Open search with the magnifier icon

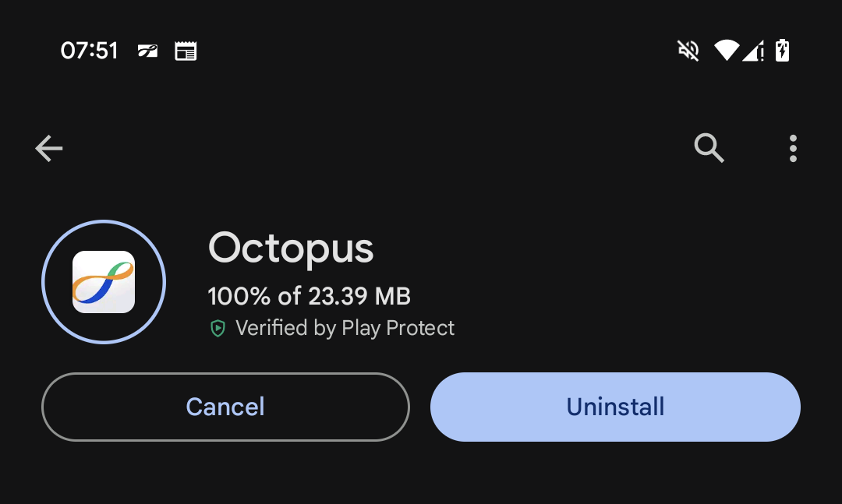tap(709, 148)
